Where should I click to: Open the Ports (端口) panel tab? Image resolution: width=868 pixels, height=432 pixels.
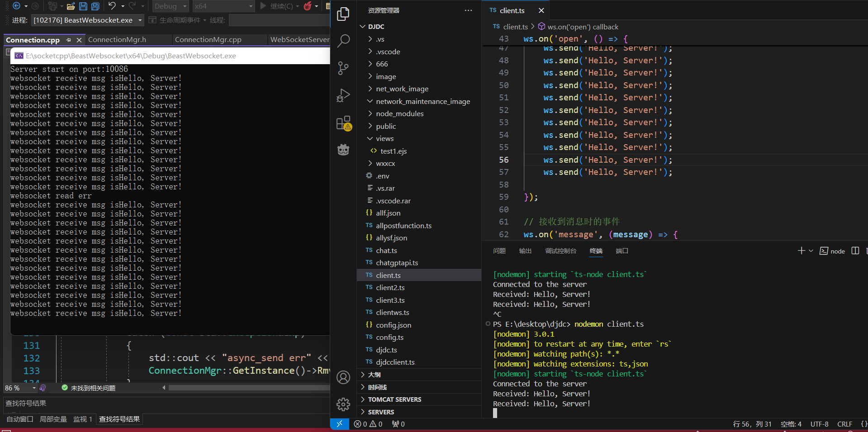622,251
